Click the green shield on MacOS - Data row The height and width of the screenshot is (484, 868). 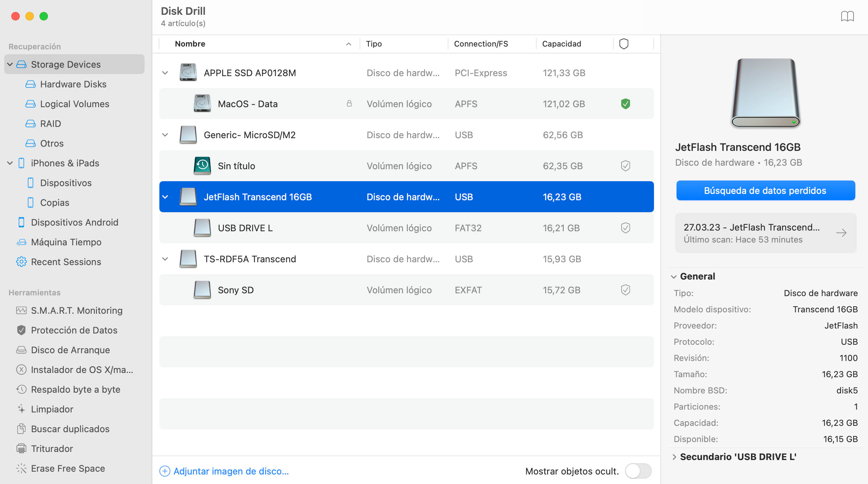tap(625, 104)
